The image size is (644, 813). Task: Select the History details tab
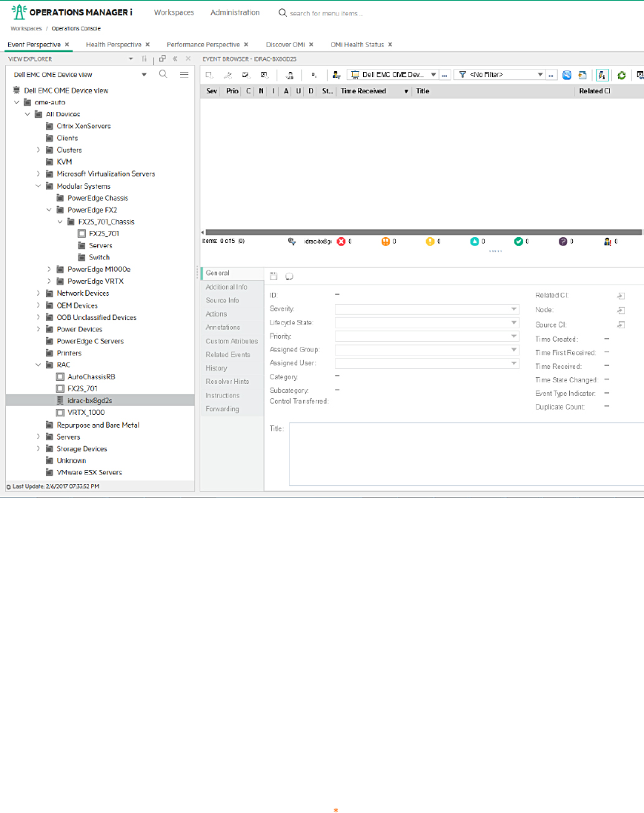pyautogui.click(x=216, y=368)
